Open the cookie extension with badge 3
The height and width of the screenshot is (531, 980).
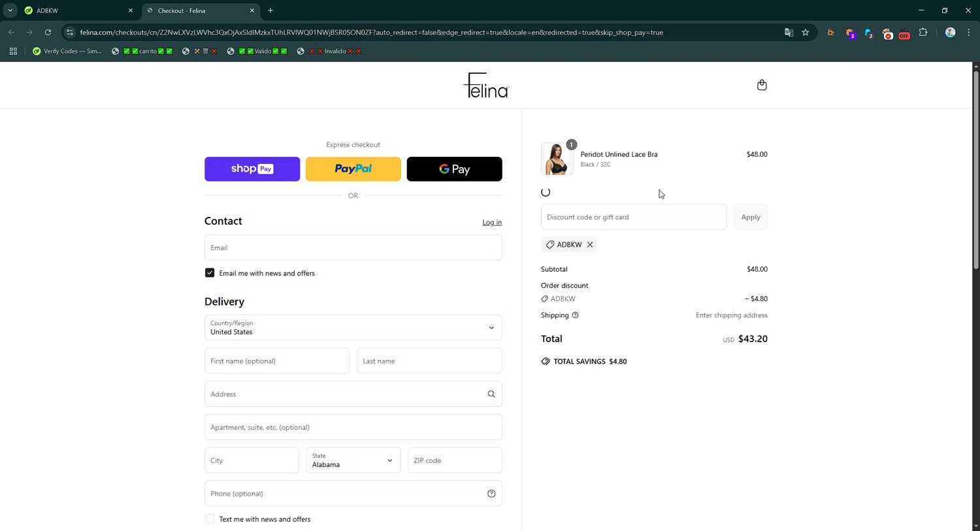point(850,33)
